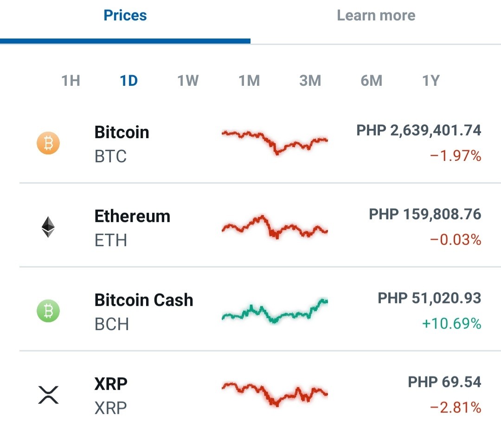Click the Ethereum diamond icon
Screen dimensions: 501x448
pos(48,227)
